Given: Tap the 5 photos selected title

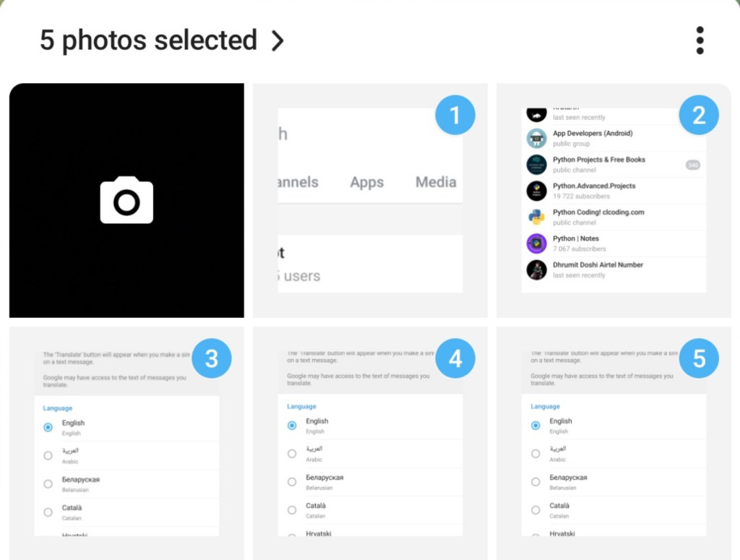Looking at the screenshot, I should click(x=148, y=40).
